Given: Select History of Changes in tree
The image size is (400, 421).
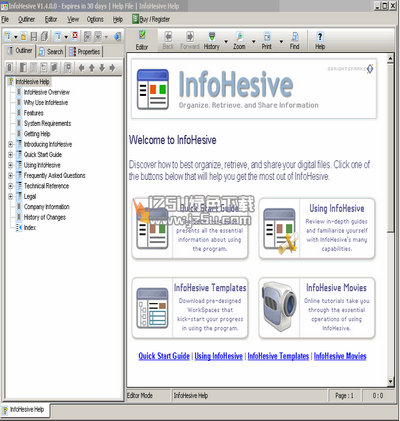Looking at the screenshot, I should (45, 217).
